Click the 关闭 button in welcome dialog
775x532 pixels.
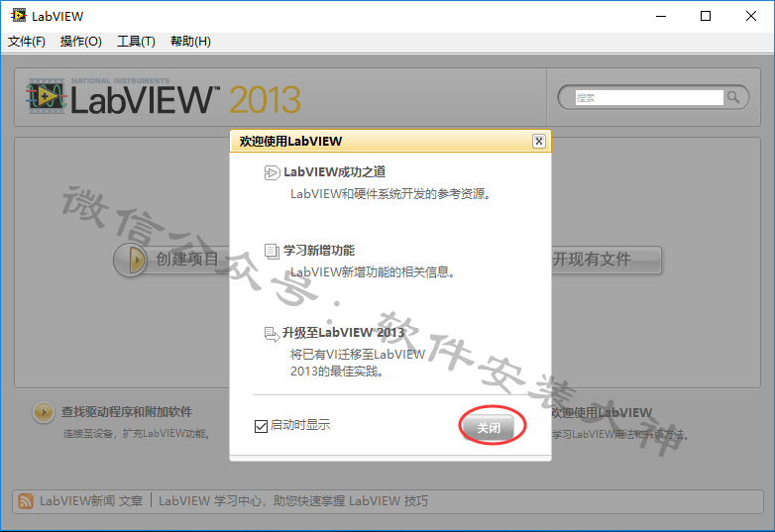[x=489, y=427]
